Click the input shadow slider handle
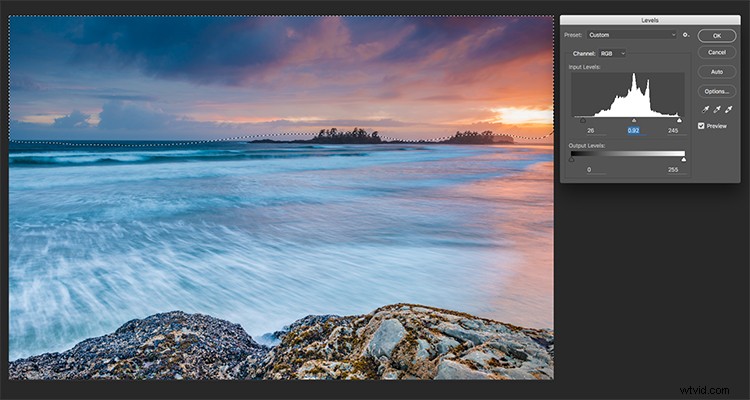750x400 pixels. 583,121
